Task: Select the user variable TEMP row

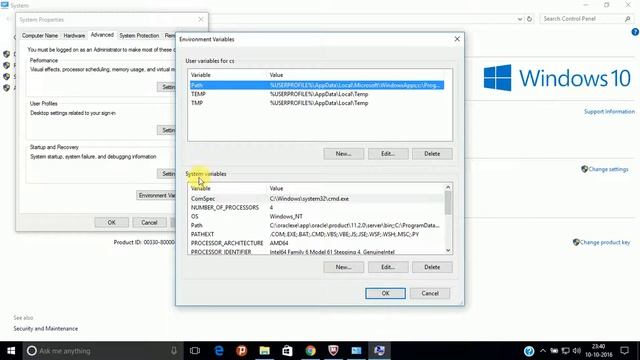Action: pos(317,94)
